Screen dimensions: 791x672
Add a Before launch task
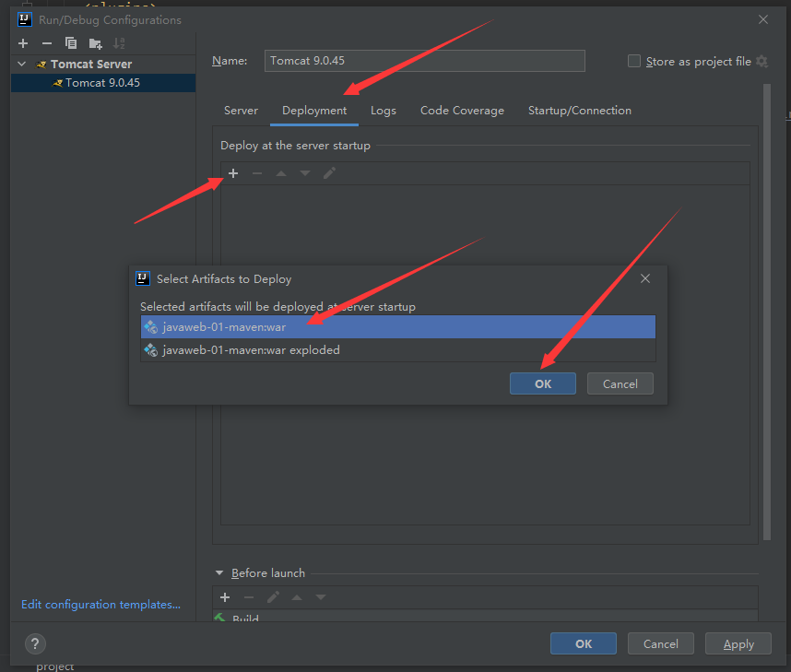coord(225,598)
